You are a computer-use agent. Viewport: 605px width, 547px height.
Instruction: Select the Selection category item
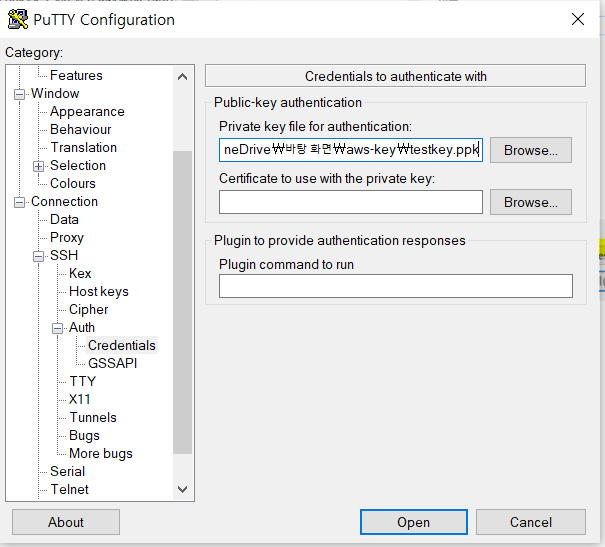78,165
